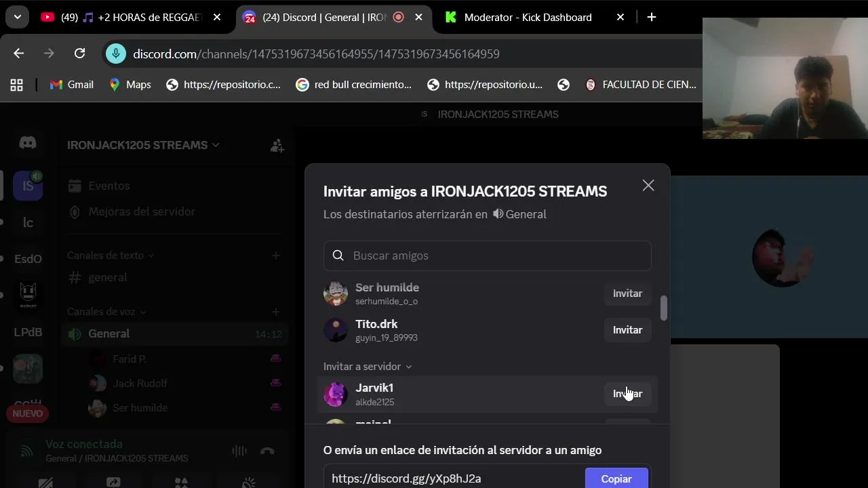
Task: Open the tab search chevron in browser
Action: tap(17, 17)
